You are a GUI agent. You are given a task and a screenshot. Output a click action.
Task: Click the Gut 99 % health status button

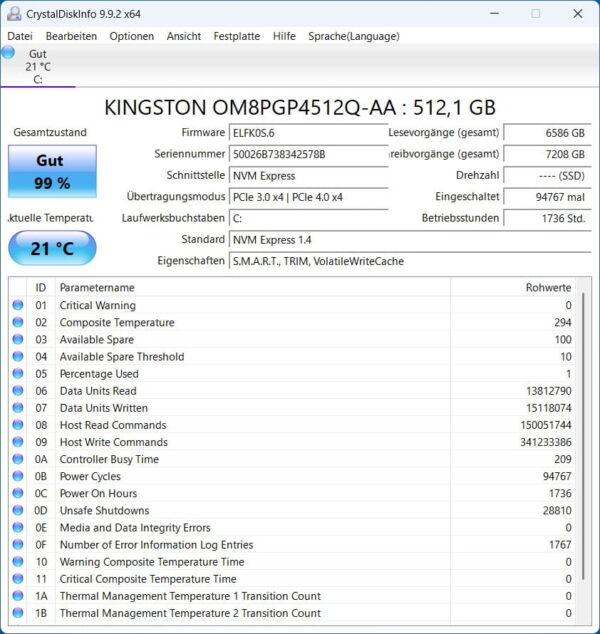pos(52,171)
